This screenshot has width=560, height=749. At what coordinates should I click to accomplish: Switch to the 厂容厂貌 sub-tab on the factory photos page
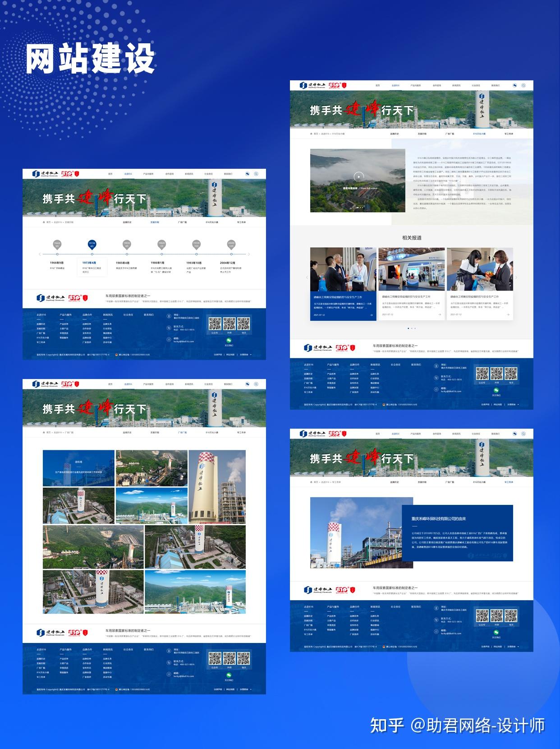182,432
